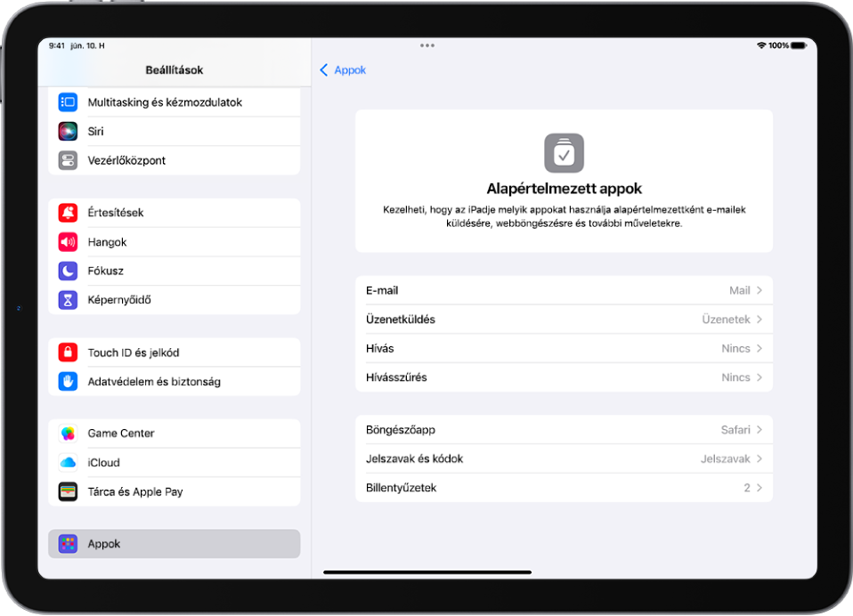Tap the Multitasking és kézmozdulatok icon
This screenshot has width=853, height=616.
pos(68,101)
